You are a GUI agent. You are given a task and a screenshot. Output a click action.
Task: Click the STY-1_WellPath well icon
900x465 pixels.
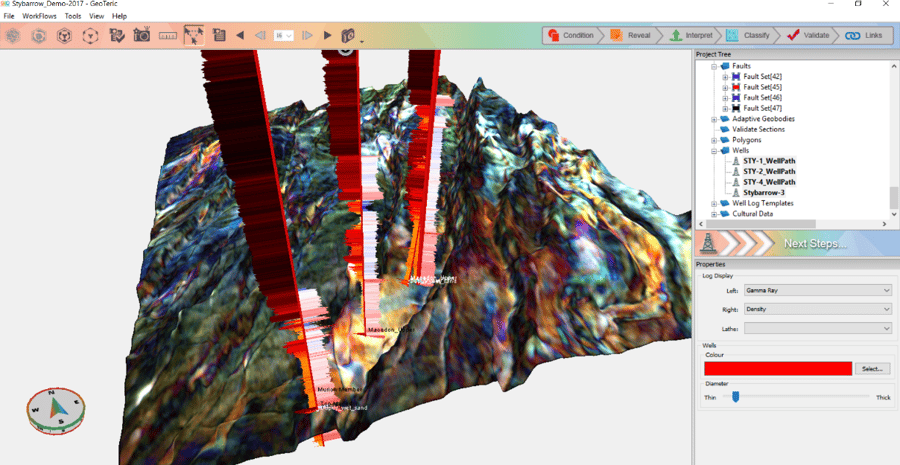click(x=736, y=161)
